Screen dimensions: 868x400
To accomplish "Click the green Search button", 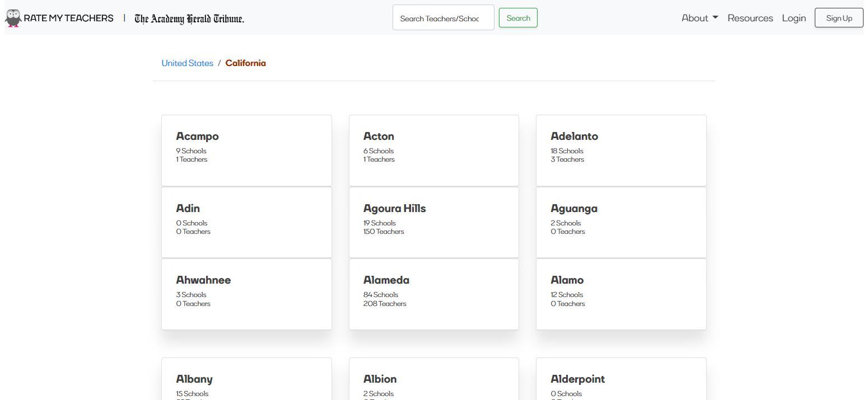I will click(x=517, y=17).
